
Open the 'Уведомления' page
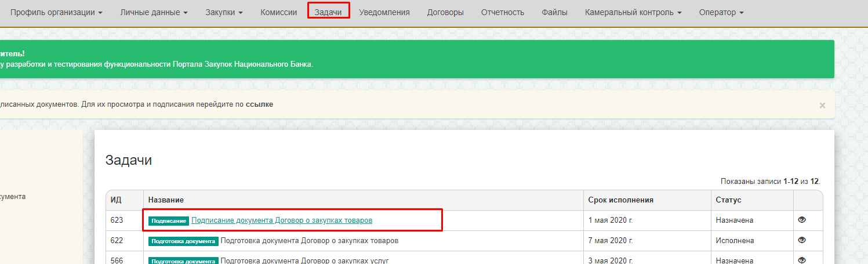click(x=384, y=12)
